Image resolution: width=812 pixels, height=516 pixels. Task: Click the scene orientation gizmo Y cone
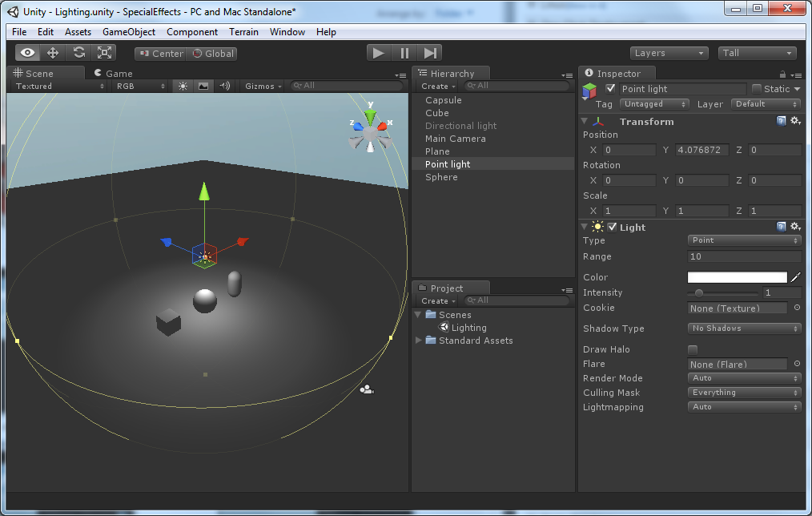(x=370, y=116)
